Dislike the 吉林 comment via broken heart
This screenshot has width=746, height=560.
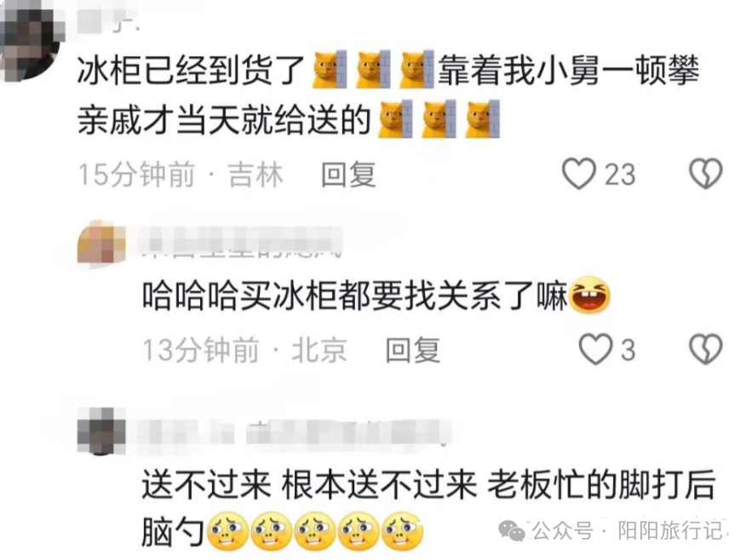(x=706, y=174)
